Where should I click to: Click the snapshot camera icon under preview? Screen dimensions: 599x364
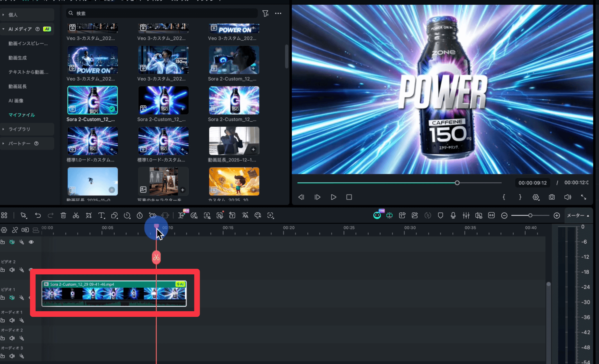pyautogui.click(x=552, y=197)
